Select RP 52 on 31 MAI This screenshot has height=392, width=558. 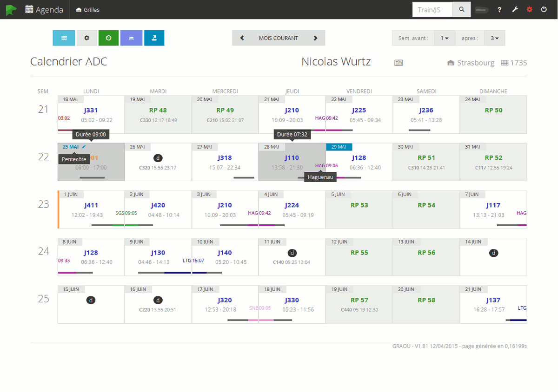click(x=493, y=158)
